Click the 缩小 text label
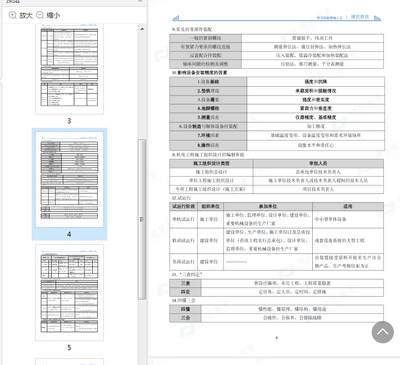This screenshot has height=365, width=400. 53,15
